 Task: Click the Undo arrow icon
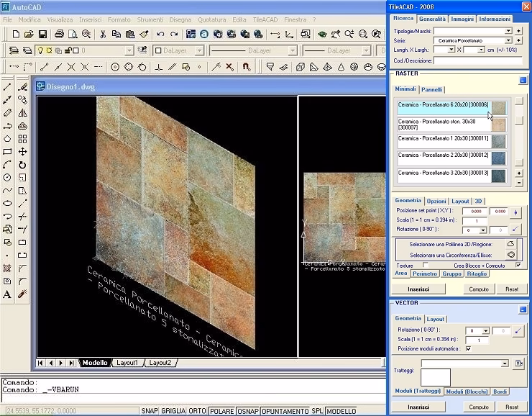pos(160,34)
